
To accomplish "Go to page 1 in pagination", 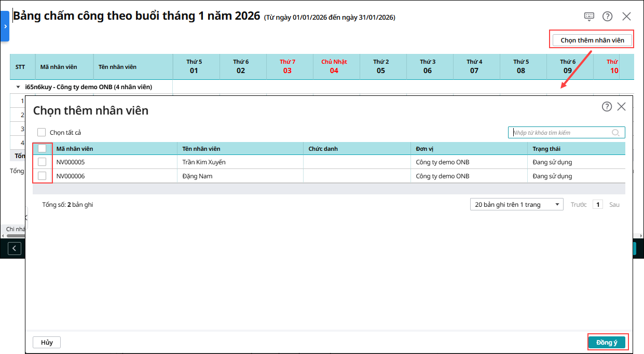I will (598, 205).
